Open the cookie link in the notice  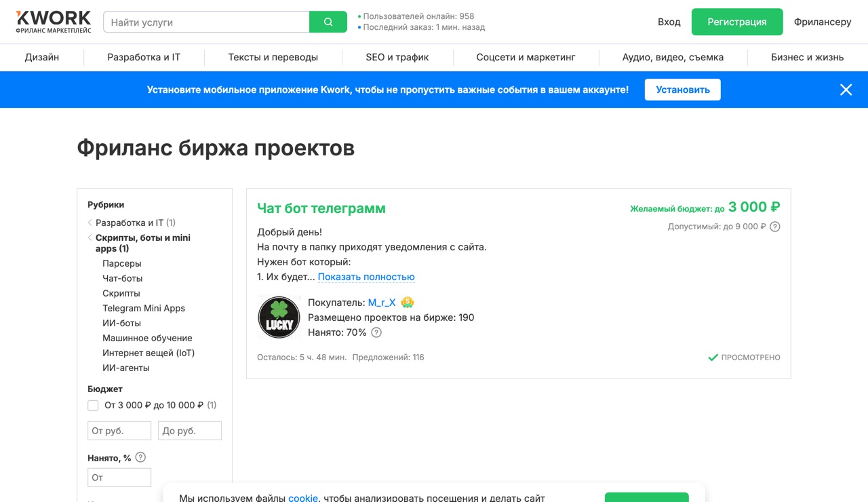pos(303,498)
